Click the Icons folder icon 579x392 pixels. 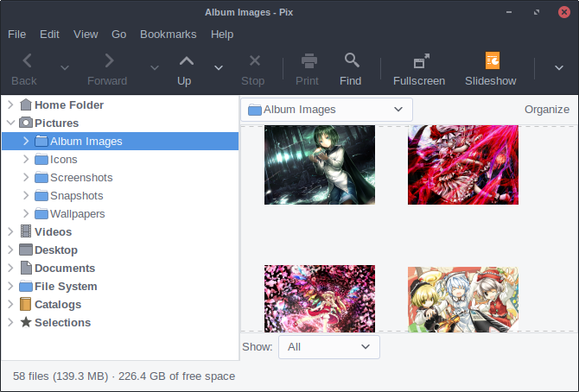pyautogui.click(x=41, y=160)
